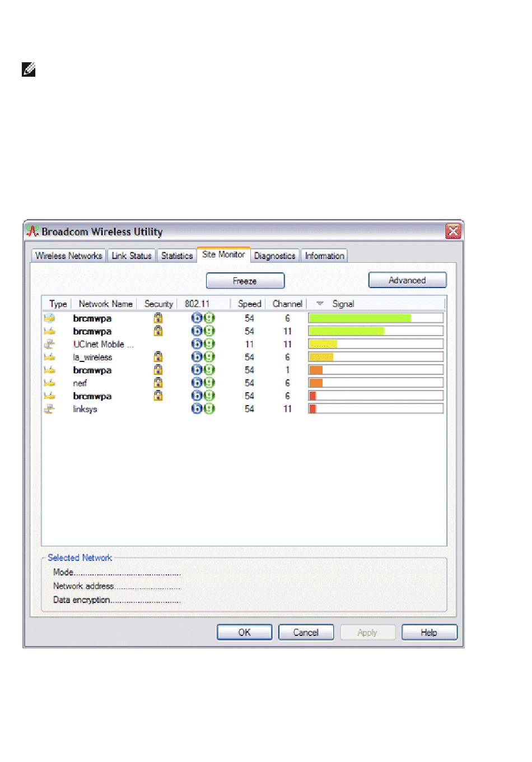Select the Site Monitor tab
Screen dimensions: 532x762
223,254
